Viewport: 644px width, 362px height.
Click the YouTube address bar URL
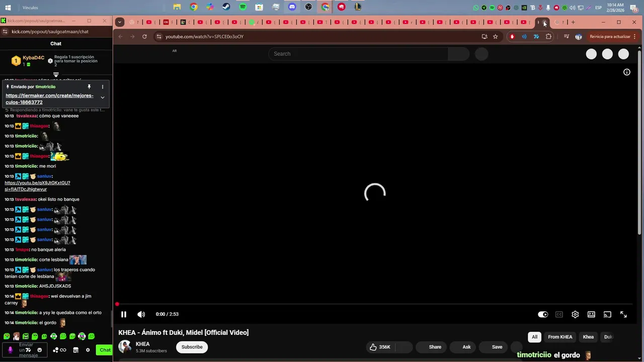(x=204, y=37)
